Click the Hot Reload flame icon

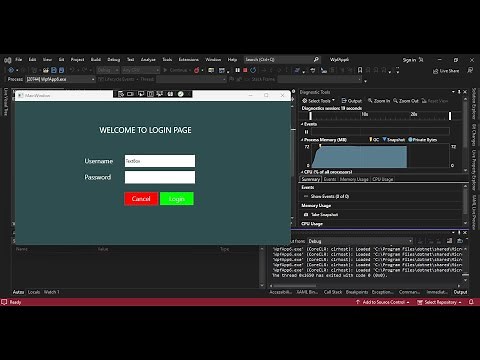pos(197,70)
